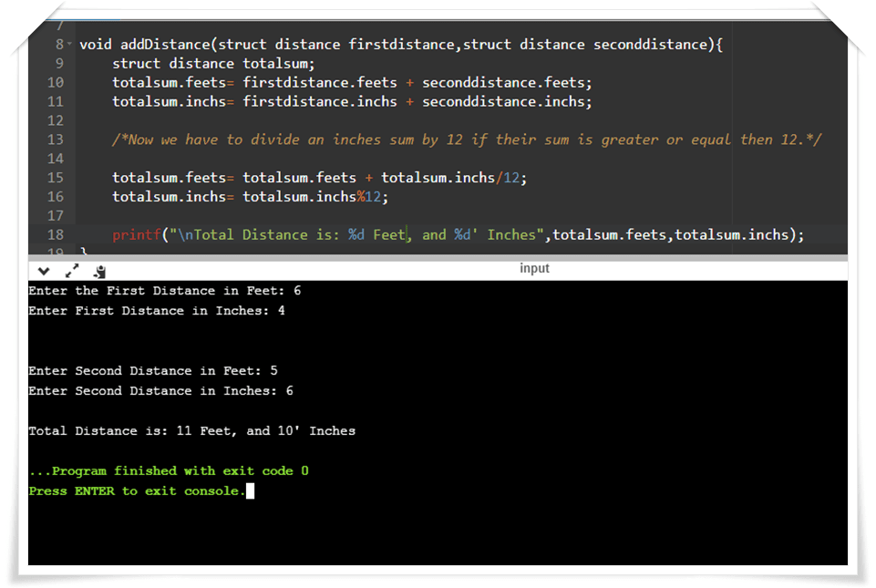
Task: Click the blinking cursor block in the console
Action: (249, 490)
